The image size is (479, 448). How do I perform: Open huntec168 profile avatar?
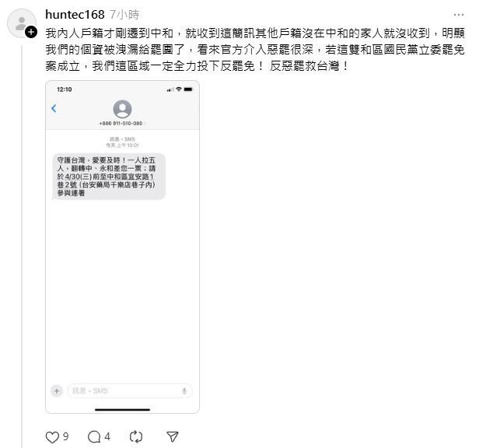click(22, 23)
